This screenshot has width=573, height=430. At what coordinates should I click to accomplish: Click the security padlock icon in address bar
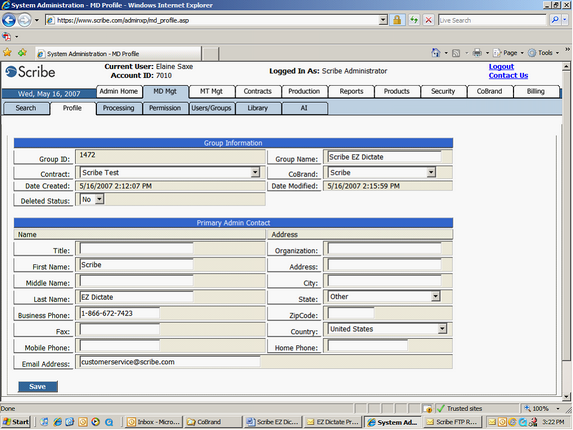click(x=397, y=20)
